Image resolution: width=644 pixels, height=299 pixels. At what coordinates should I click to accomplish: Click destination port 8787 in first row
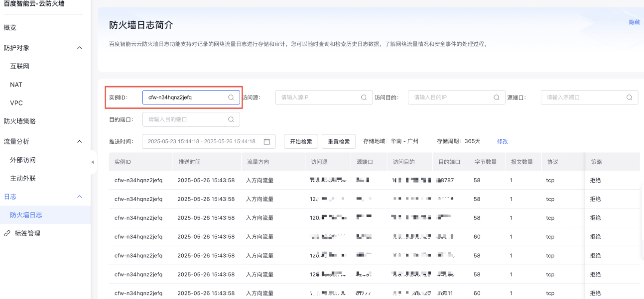coord(445,180)
